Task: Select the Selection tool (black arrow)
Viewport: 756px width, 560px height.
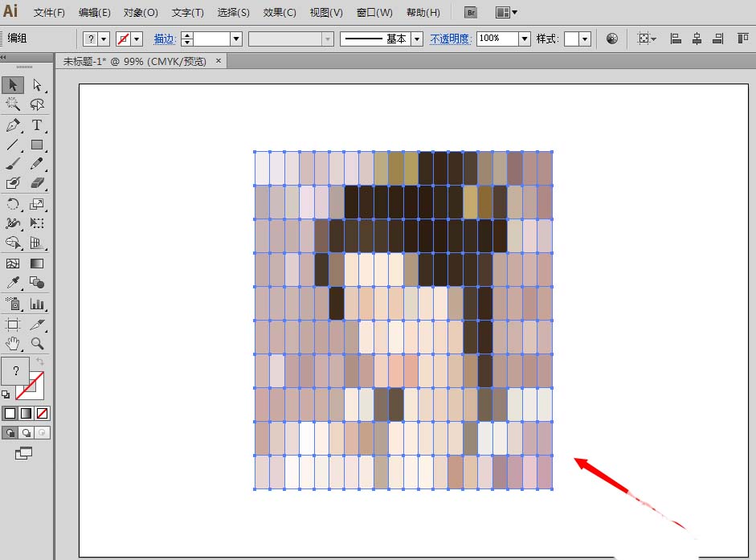Action: click(x=13, y=85)
